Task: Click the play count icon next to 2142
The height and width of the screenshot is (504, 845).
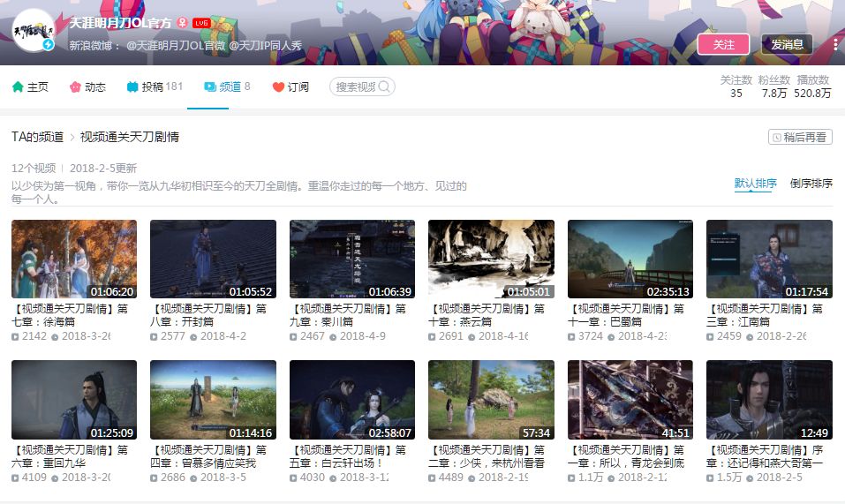Action: 15,337
